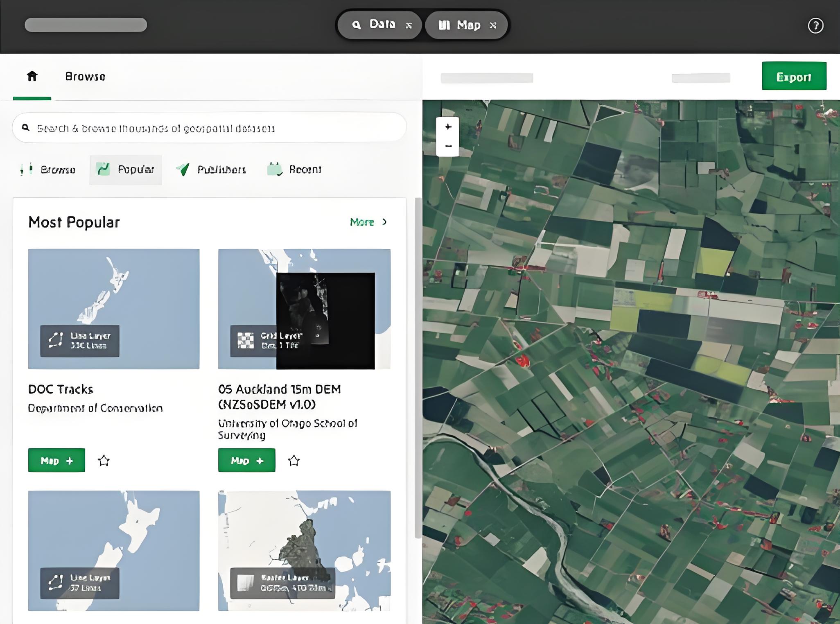Screen dimensions: 840x624
Task: Click the Line Layer badge on bottom-left thumbnail
Action: pos(80,583)
